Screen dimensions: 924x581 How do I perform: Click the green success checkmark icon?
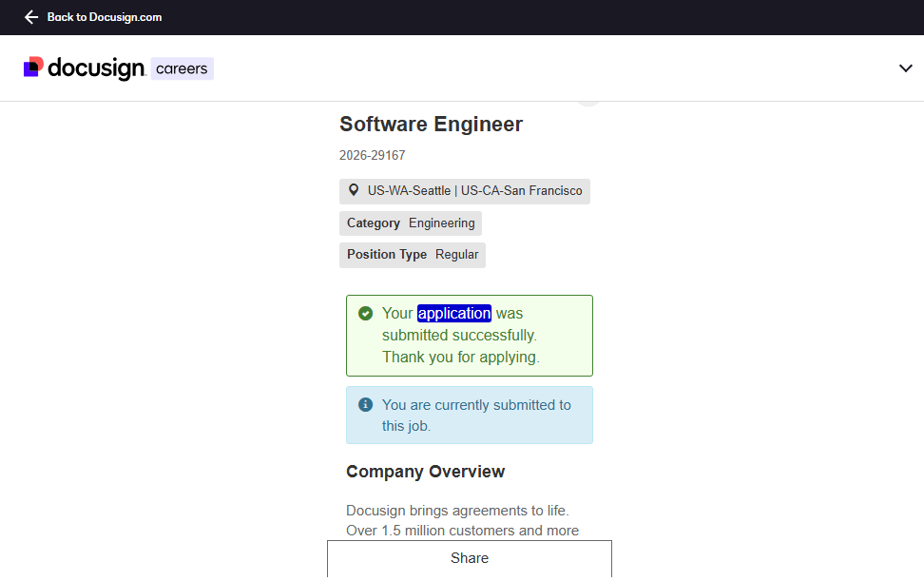point(365,313)
